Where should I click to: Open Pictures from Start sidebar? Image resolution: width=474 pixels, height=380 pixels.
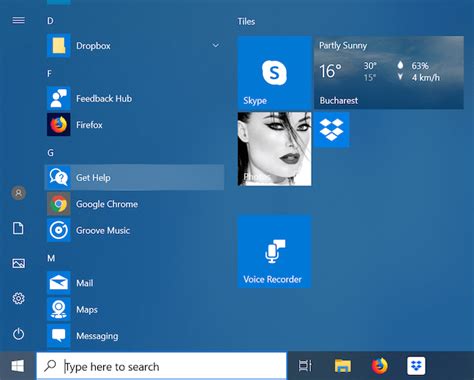coord(18,263)
